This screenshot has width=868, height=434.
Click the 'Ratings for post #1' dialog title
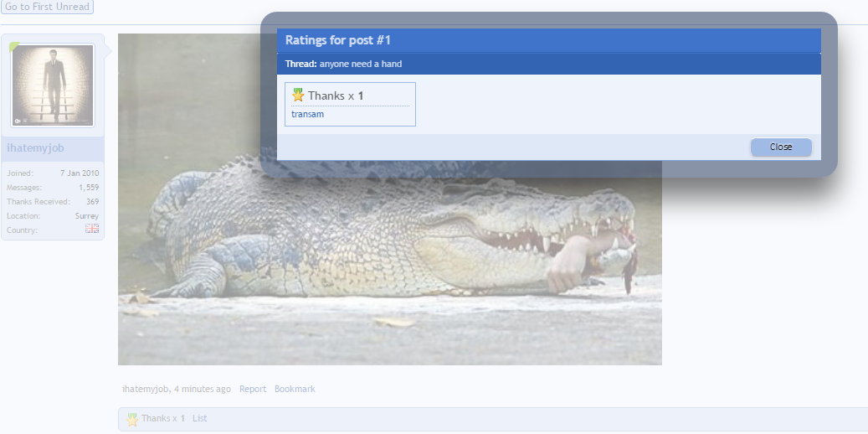(x=338, y=40)
